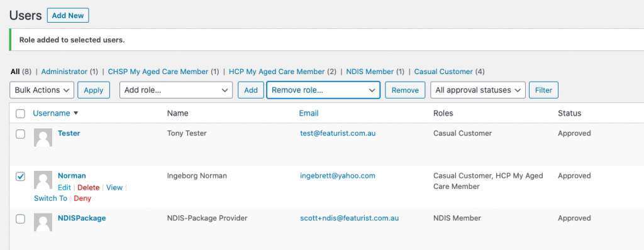The width and height of the screenshot is (644, 250).
Task: Open the All approval statuses dropdown
Action: [x=478, y=90]
